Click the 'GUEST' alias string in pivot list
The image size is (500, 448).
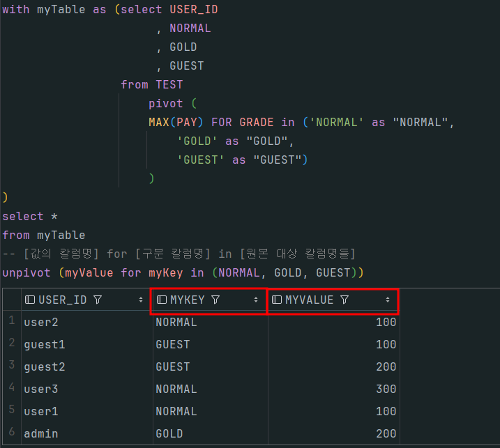point(277,160)
